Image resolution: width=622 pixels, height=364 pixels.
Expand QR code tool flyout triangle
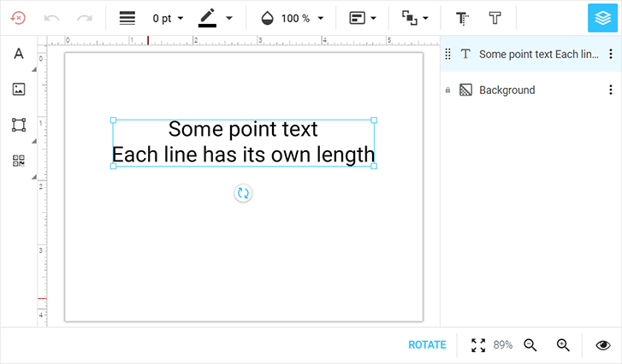tap(34, 177)
